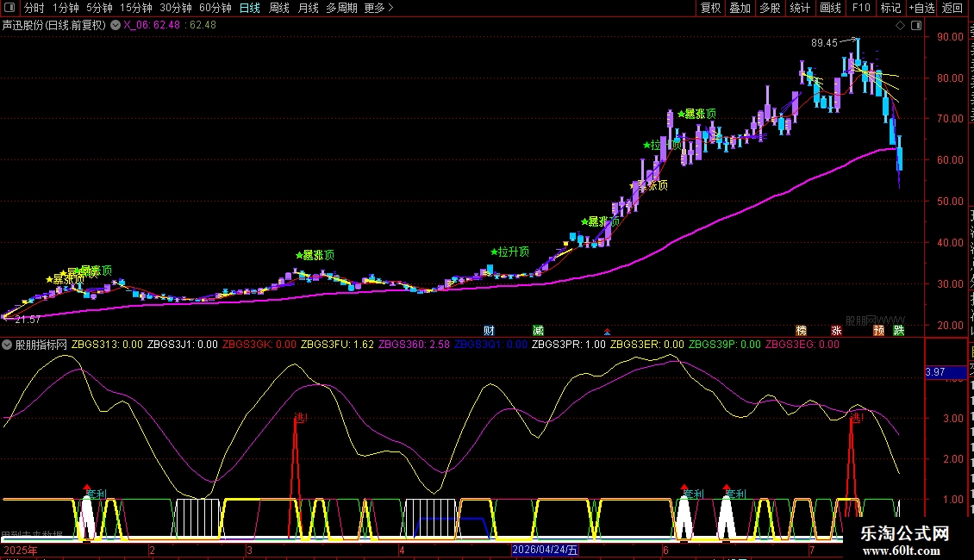Click the ZBGS3PR: 1.00 value label
This screenshot has height=560, width=974.
click(568, 345)
